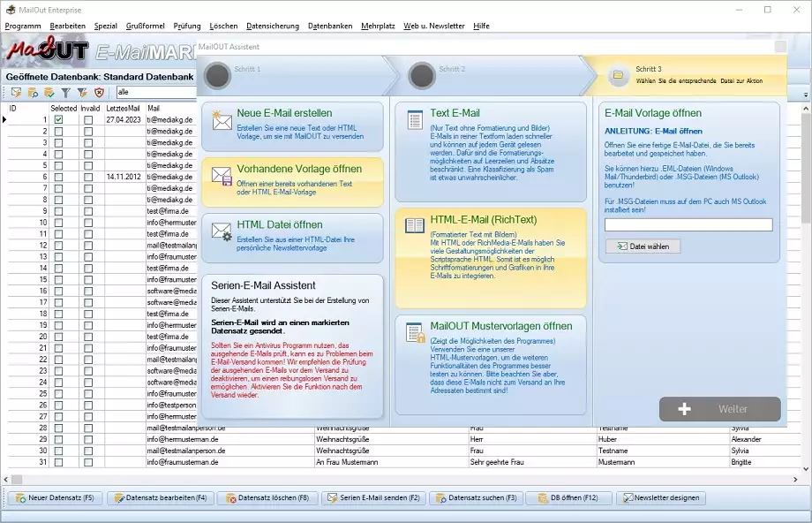Open the Bearbeiten menu
Image resolution: width=812 pixels, height=523 pixels.
[x=67, y=26]
